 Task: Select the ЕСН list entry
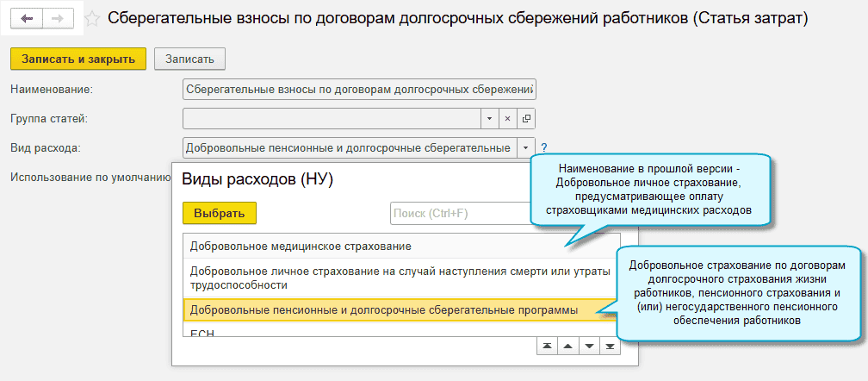tap(202, 333)
